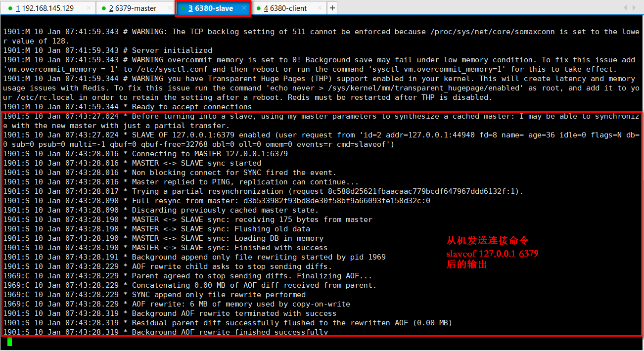The width and height of the screenshot is (644, 351).
Task: Click the 'Trying a partial resynchronization' line
Action: tap(263, 191)
